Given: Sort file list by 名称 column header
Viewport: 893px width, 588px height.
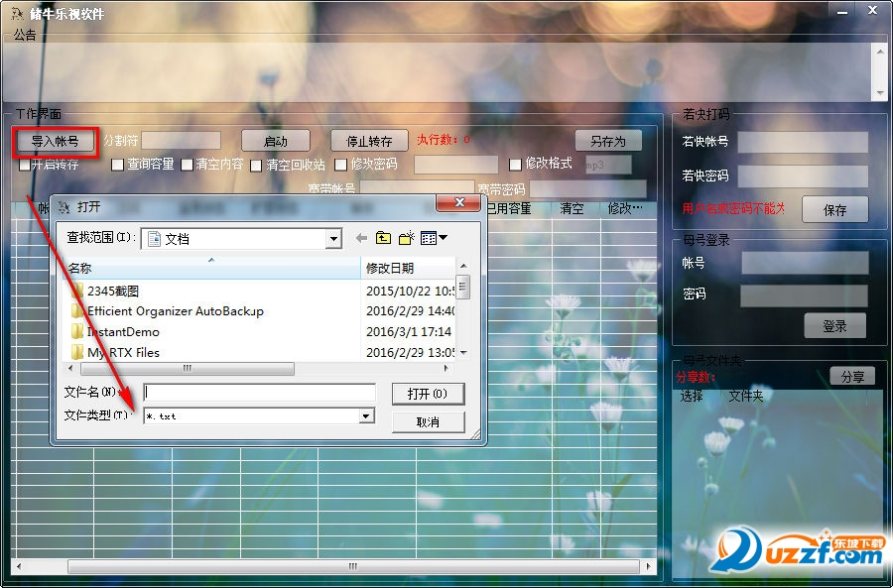Looking at the screenshot, I should tap(211, 268).
